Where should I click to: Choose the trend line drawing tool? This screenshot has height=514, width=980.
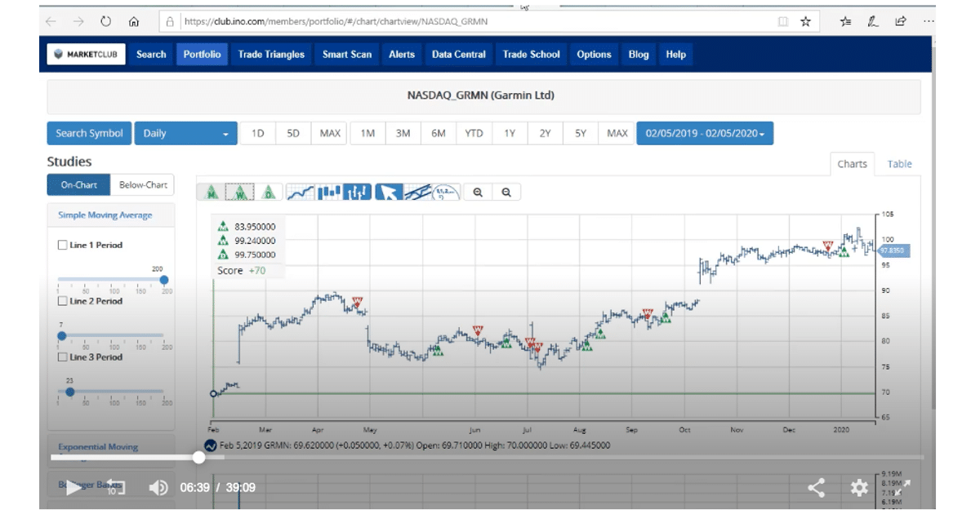[417, 193]
